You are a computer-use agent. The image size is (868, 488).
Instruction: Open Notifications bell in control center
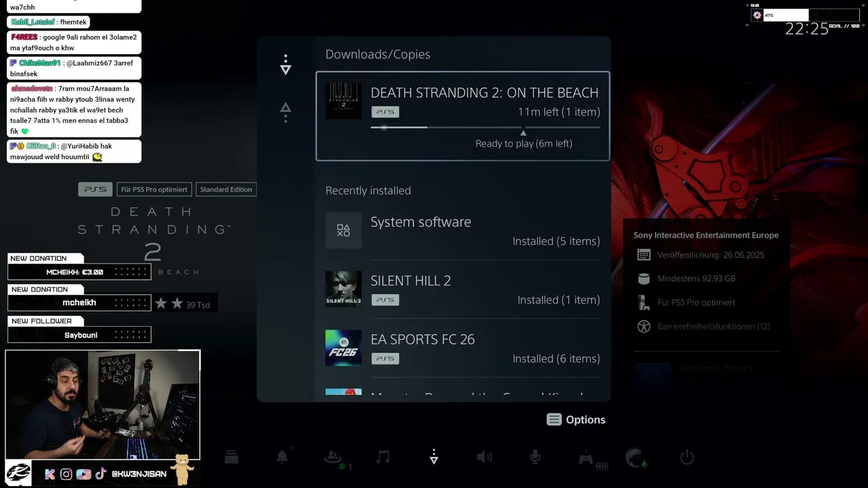(x=282, y=457)
